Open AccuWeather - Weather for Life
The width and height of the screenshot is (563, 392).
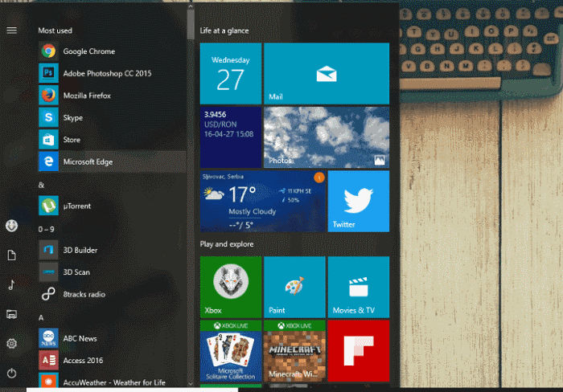(x=112, y=380)
